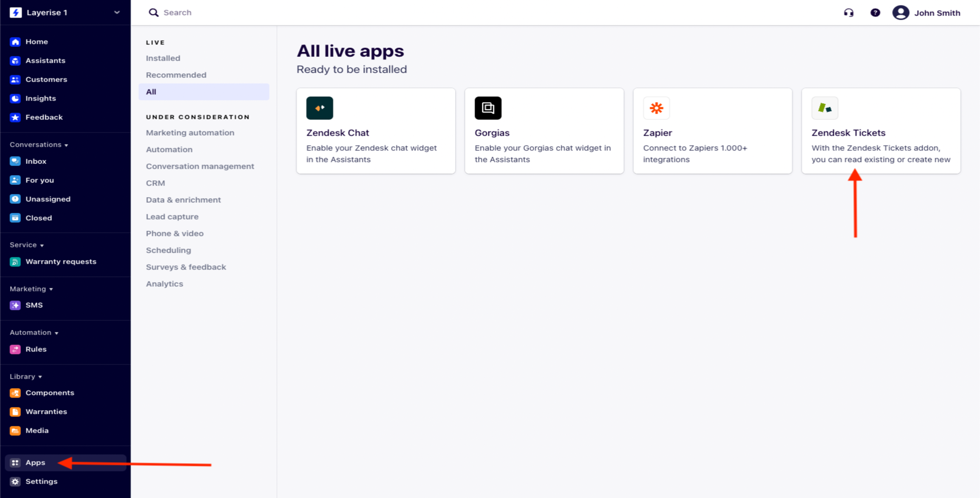Collapse the Marketing sidebar section

click(x=31, y=289)
